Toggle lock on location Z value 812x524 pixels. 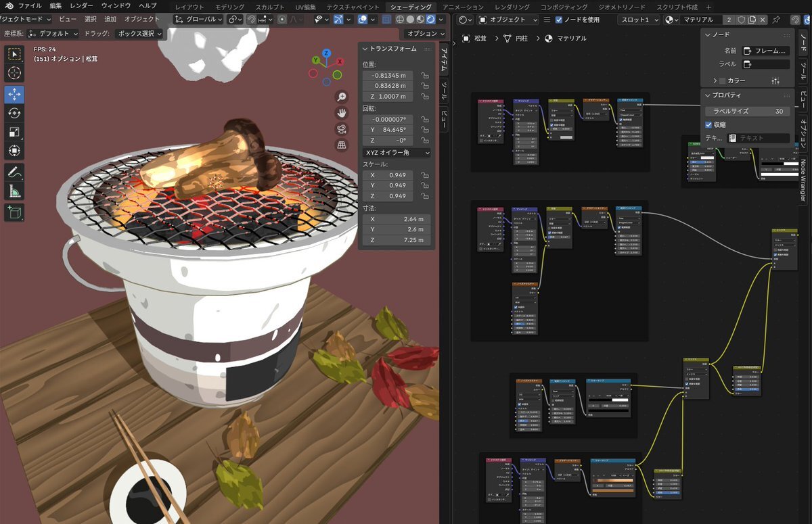coord(424,97)
